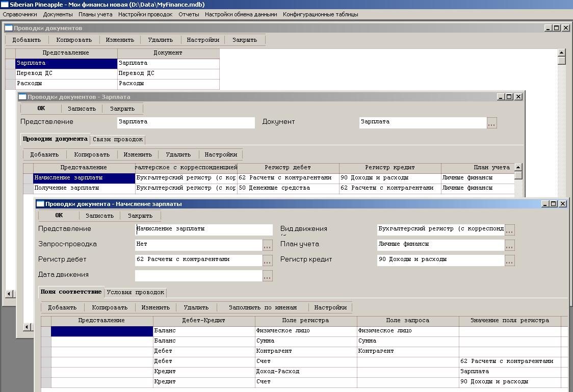Click Записать in the Зарплата window
Screen dimensions: 573x392
point(82,109)
